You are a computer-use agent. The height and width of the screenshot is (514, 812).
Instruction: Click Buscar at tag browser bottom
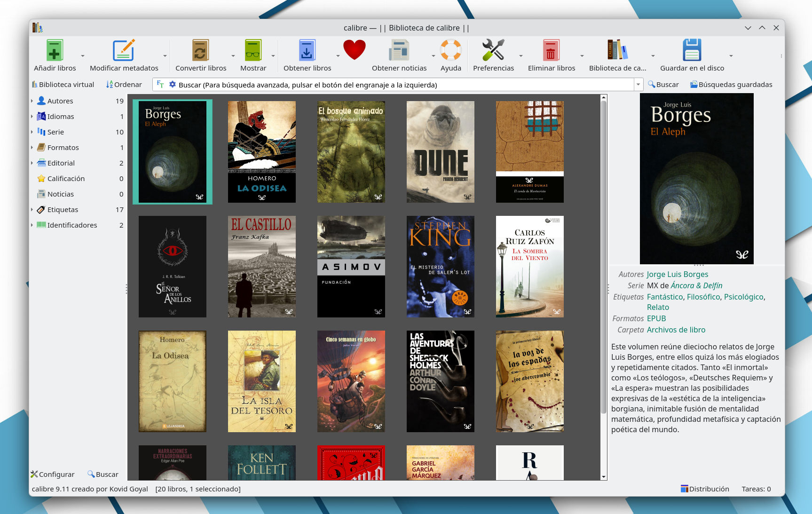[103, 474]
